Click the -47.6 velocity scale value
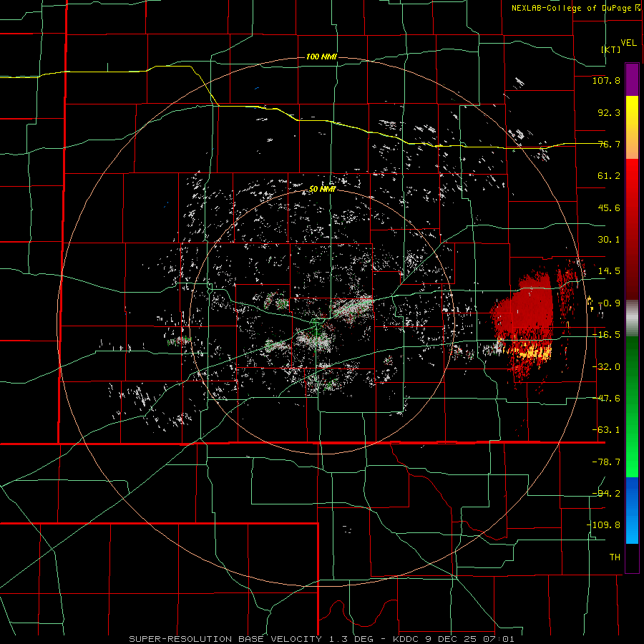 click(x=606, y=399)
